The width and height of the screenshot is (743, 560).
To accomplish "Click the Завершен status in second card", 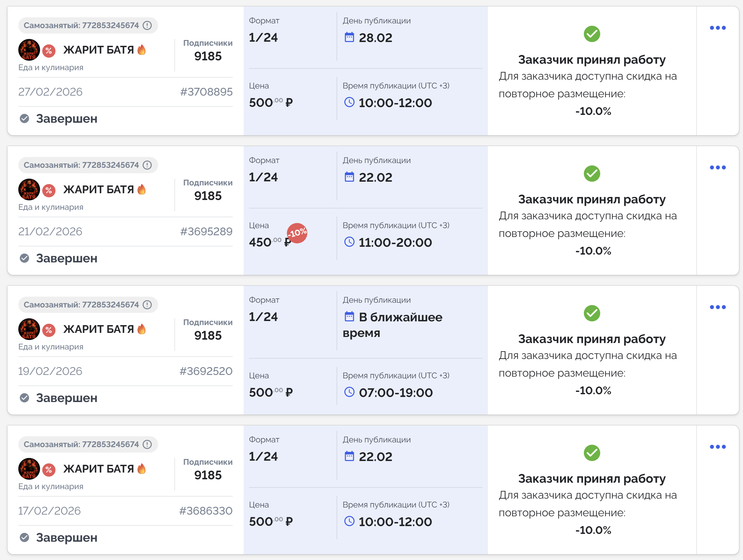I will (66, 258).
